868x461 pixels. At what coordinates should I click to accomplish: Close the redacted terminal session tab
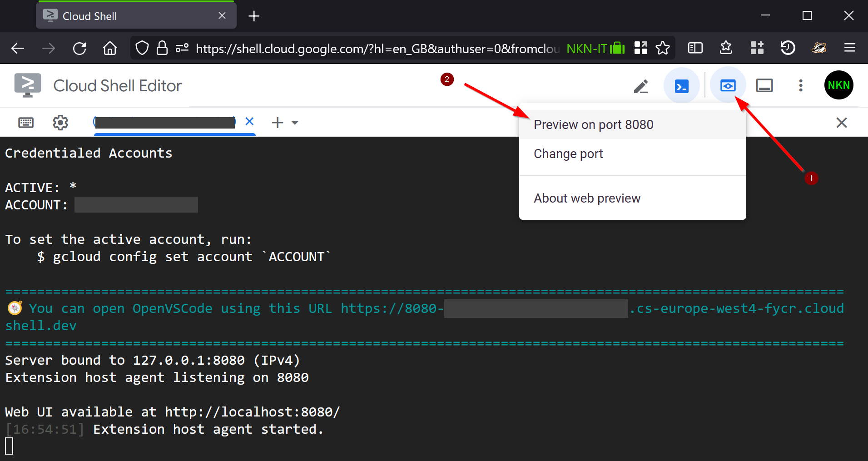tap(249, 121)
